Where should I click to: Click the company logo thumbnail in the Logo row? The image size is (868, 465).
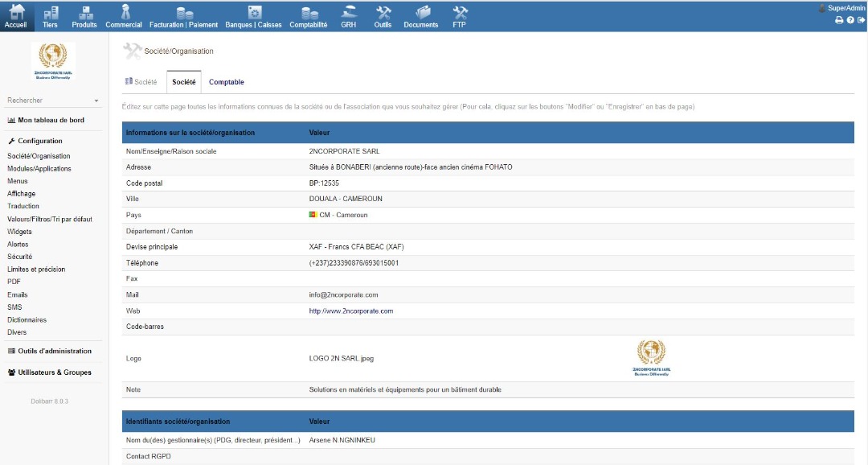[651, 358]
